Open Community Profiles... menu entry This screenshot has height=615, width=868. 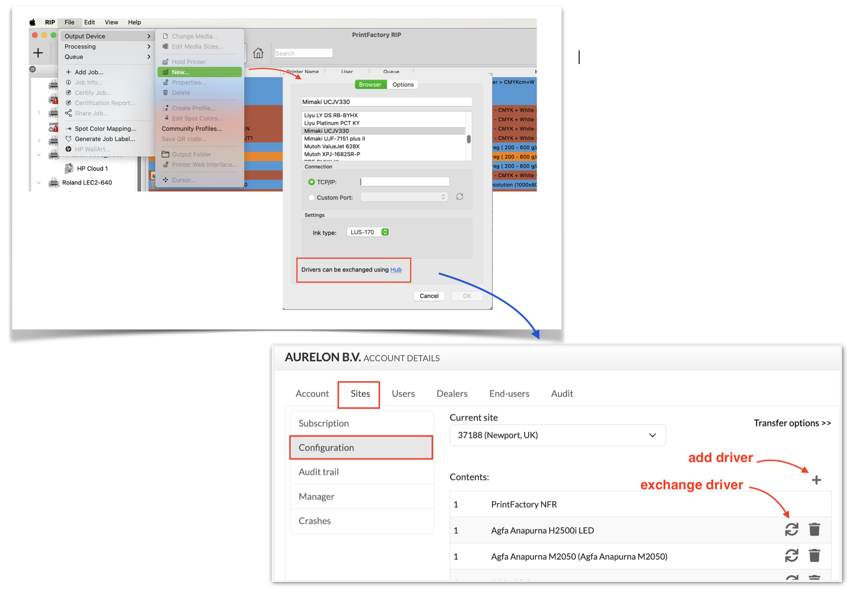(x=192, y=129)
